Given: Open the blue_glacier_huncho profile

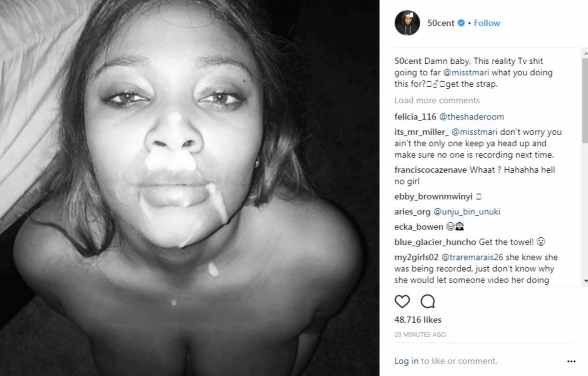Looking at the screenshot, I should tap(435, 242).
